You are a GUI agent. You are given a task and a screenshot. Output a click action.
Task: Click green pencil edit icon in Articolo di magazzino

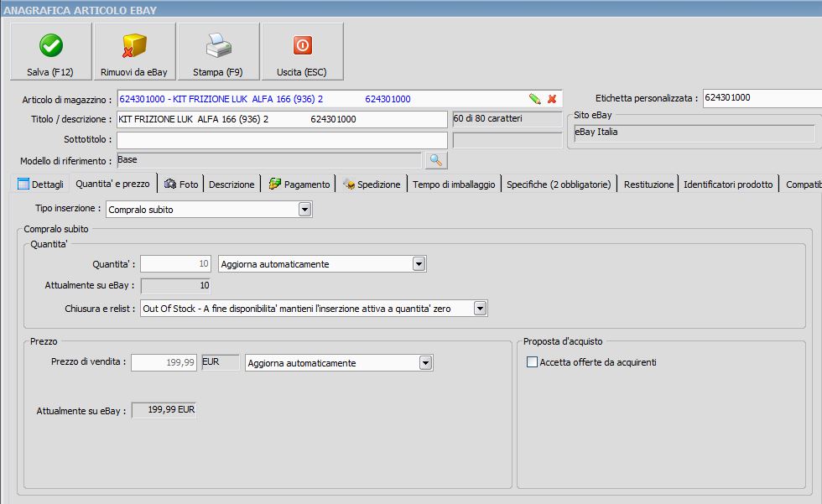point(535,98)
